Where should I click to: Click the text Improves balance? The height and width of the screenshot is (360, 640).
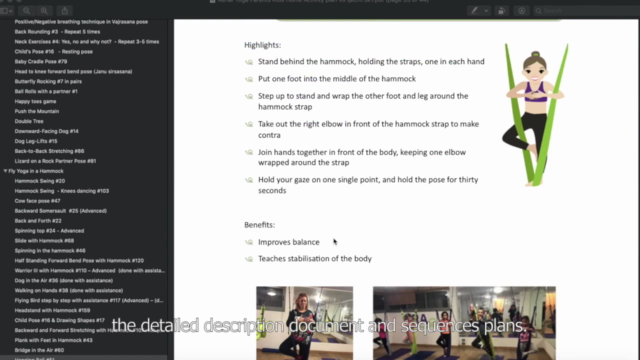click(x=289, y=242)
